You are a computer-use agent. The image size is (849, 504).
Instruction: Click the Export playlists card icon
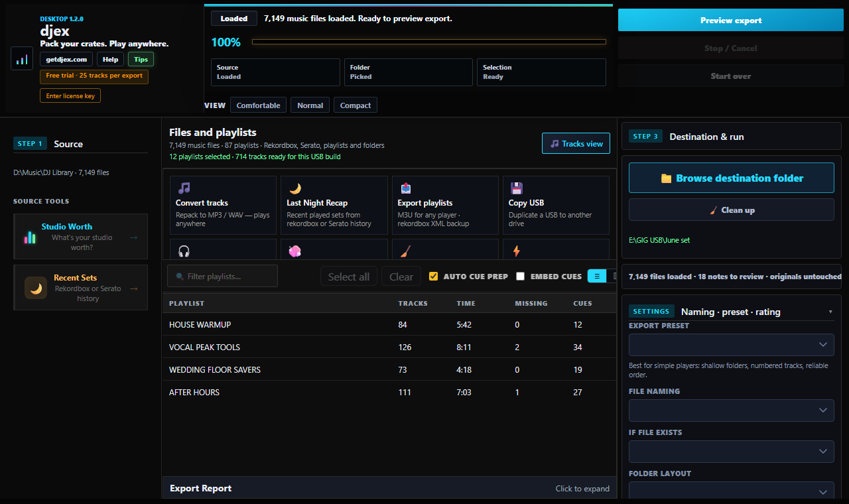(x=406, y=188)
